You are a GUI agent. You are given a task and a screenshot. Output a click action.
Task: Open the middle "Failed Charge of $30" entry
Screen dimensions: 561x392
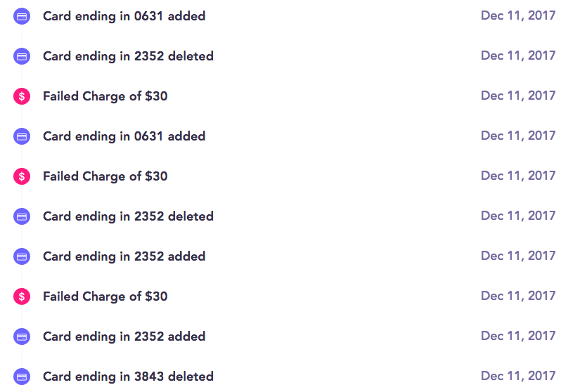[105, 176]
